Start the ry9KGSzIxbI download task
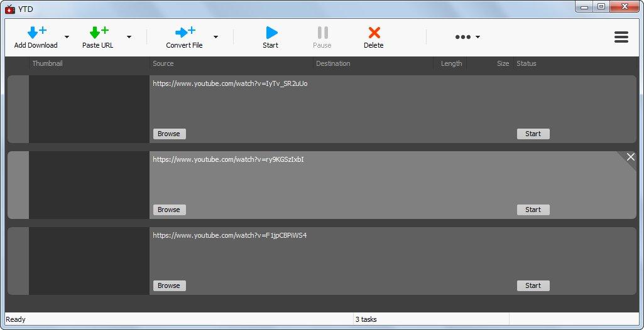This screenshot has width=644, height=330. [x=533, y=210]
